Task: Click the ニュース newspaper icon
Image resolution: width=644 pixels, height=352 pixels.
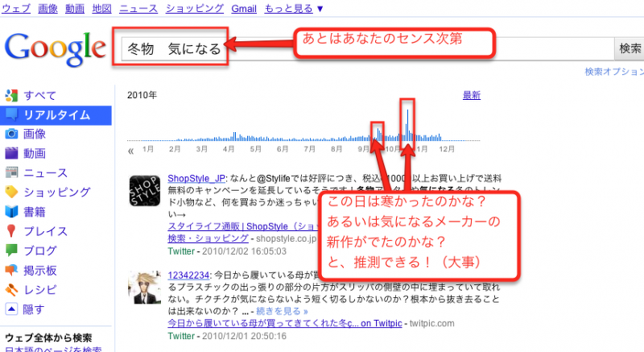Action: (11, 172)
